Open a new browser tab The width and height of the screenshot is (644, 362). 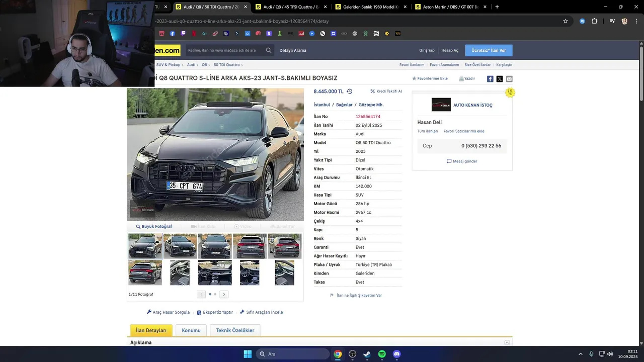click(497, 7)
